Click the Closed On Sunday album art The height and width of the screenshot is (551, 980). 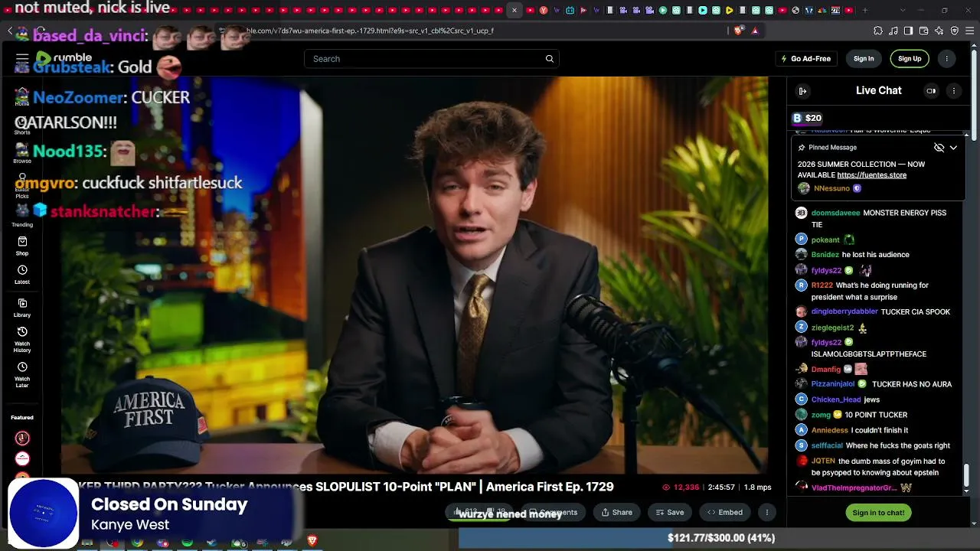pos(43,514)
